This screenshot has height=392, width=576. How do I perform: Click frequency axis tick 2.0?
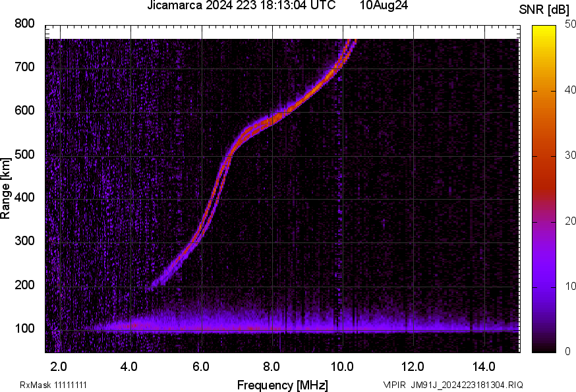pyautogui.click(x=59, y=366)
